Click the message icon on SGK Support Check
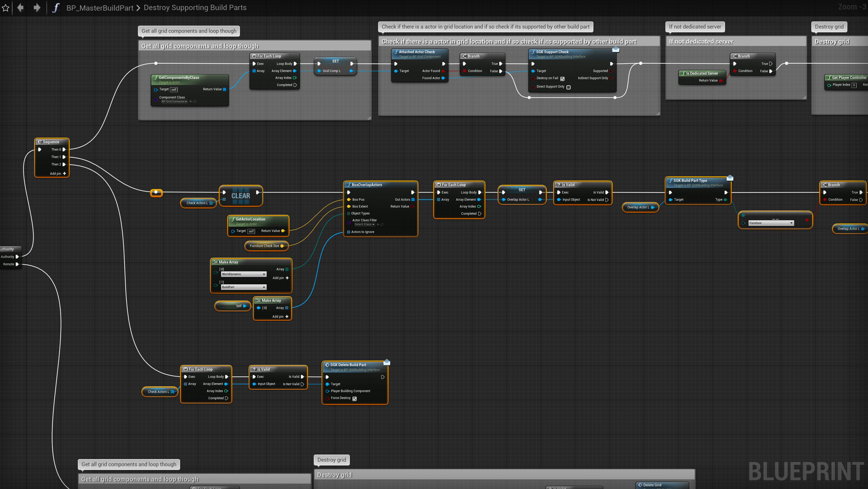 tap(616, 50)
